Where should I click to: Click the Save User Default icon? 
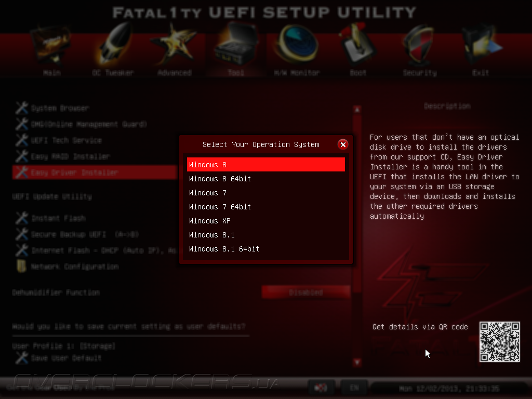[x=22, y=357]
